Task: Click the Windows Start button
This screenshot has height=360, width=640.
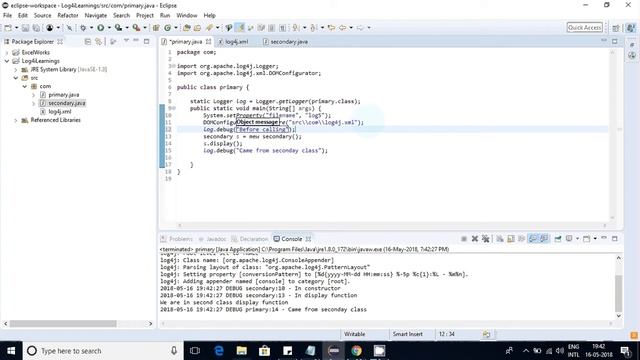Action: click(x=11, y=351)
